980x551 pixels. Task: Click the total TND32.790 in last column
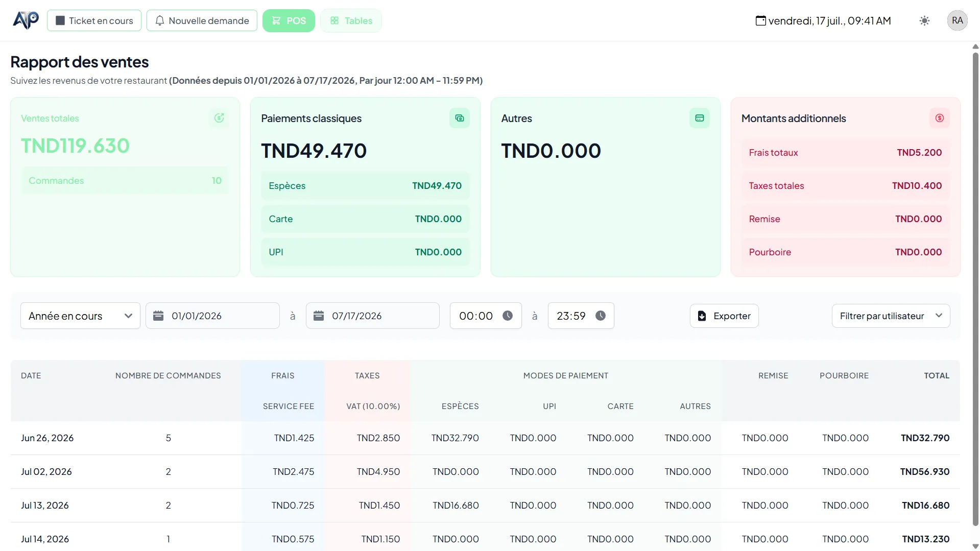pyautogui.click(x=925, y=438)
